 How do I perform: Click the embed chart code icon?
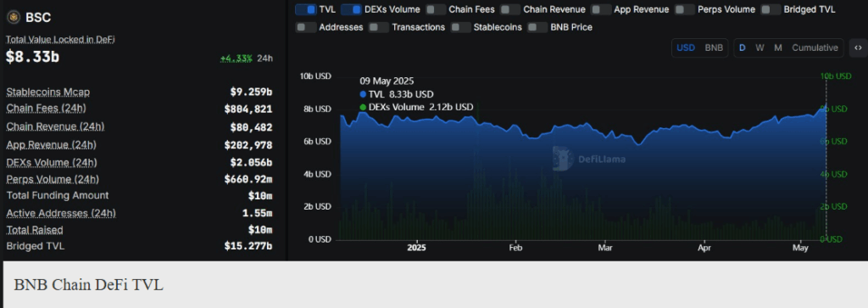[858, 48]
